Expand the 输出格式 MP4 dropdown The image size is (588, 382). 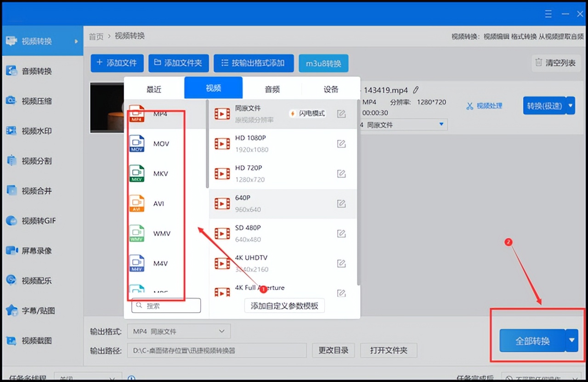pos(179,331)
